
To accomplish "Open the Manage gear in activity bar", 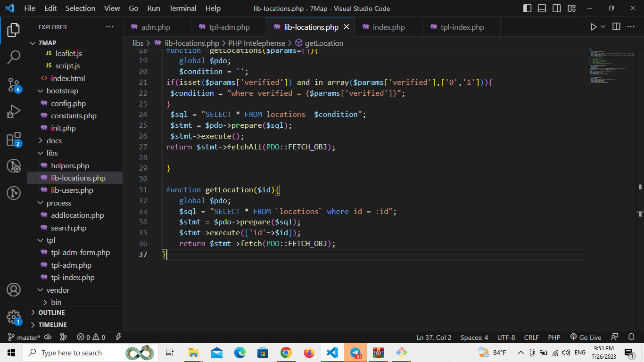I will coord(14,317).
